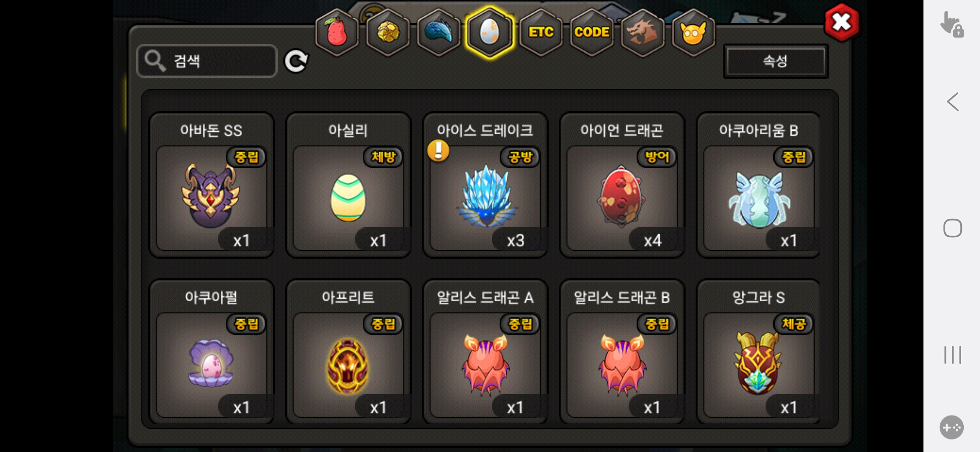
Task: Select the 아이스 드레이크 egg with alert badge
Action: pyautogui.click(x=485, y=185)
